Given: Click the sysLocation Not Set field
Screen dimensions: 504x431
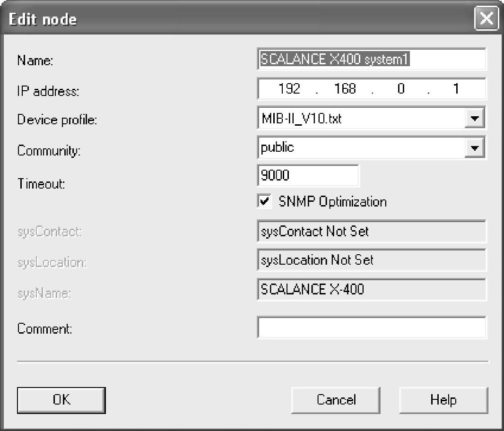Looking at the screenshot, I should tap(372, 260).
